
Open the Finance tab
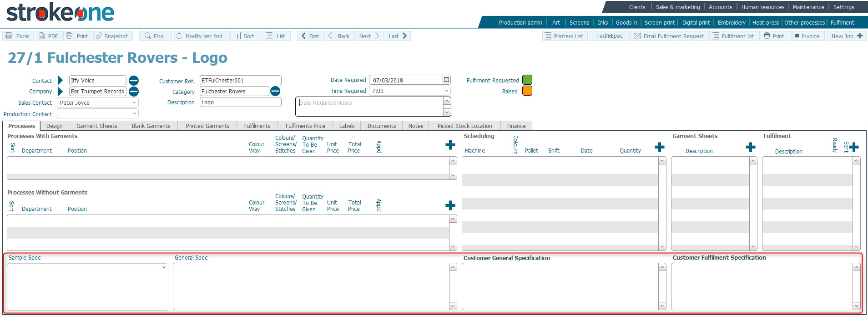[516, 126]
